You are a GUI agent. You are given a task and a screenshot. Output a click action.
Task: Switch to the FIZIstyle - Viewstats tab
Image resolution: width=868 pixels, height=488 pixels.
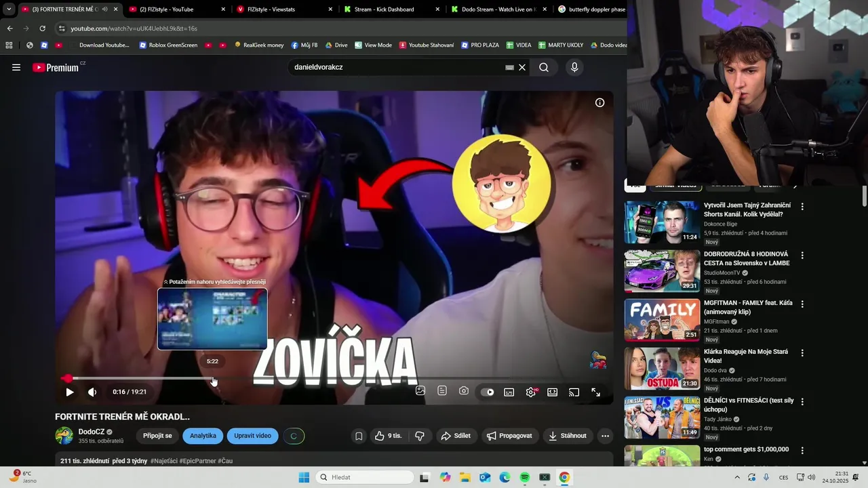point(285,9)
